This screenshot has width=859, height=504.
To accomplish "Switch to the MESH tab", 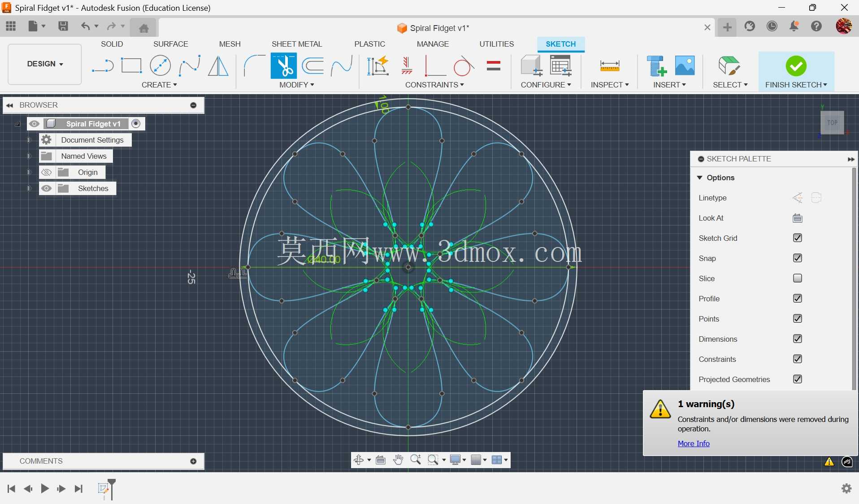I will point(230,44).
